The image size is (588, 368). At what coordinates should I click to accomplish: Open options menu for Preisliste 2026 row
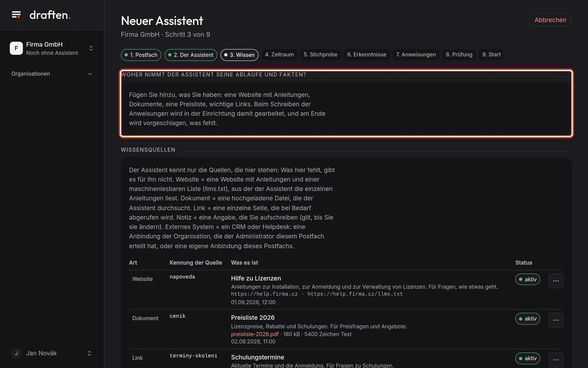click(x=556, y=320)
